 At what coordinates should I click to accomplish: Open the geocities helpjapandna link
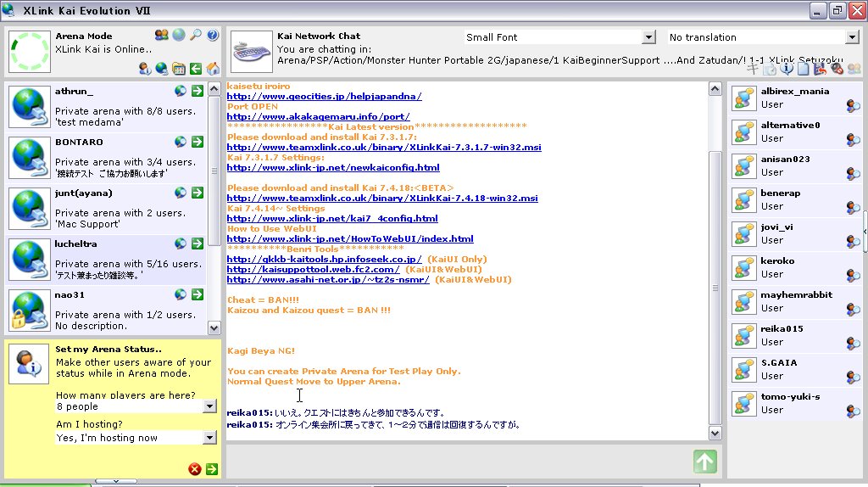pyautogui.click(x=325, y=97)
